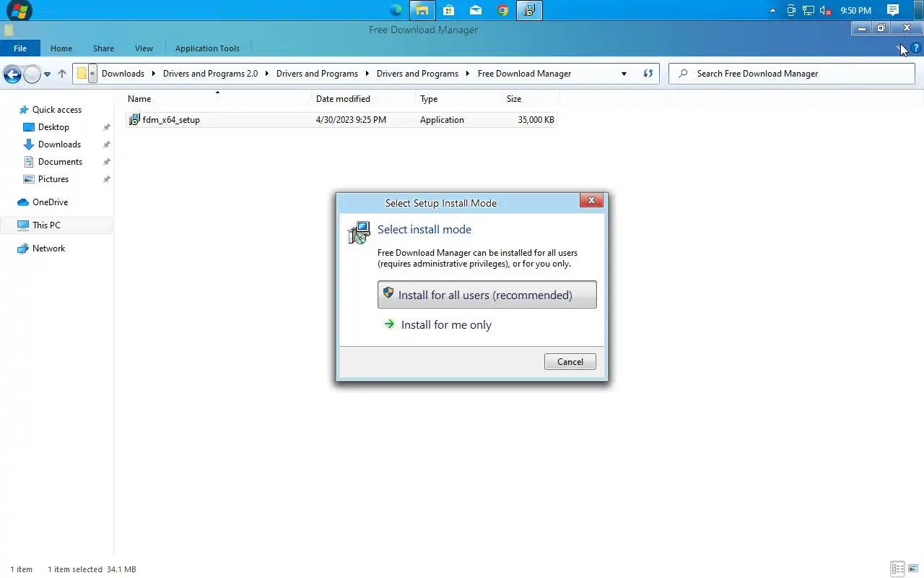This screenshot has height=578, width=924.
Task: Close the Select Setup Install Mode dialog
Action: 591,201
